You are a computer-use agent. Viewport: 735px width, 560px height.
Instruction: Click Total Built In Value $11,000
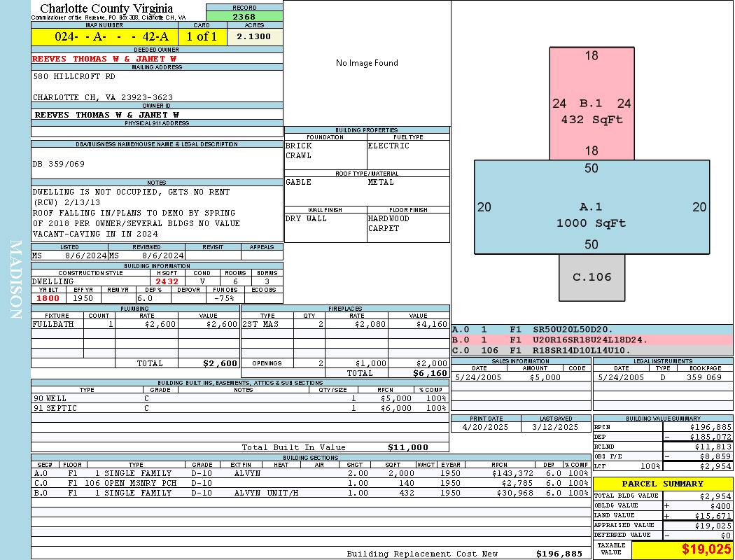tap(408, 447)
